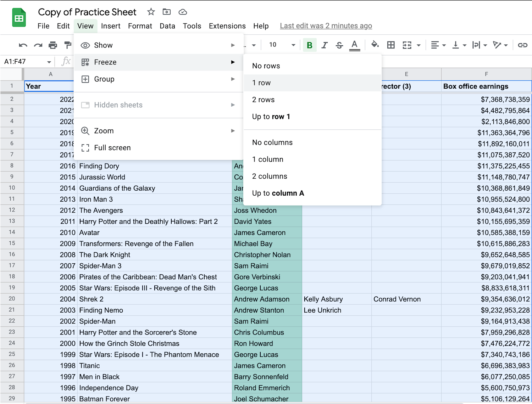Click the merge cells icon

pos(407,45)
